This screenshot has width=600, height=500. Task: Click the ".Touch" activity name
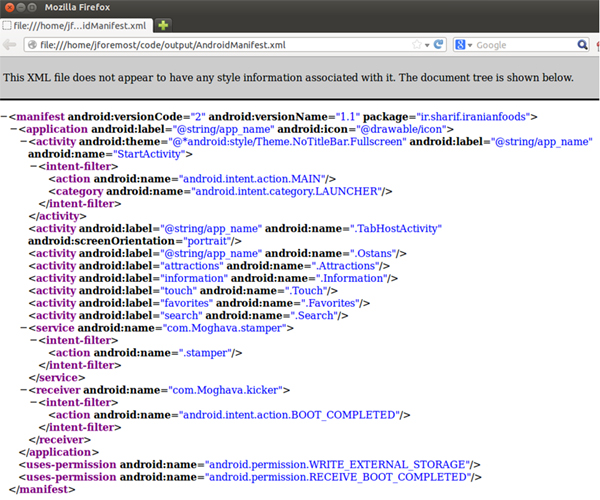[x=306, y=290]
